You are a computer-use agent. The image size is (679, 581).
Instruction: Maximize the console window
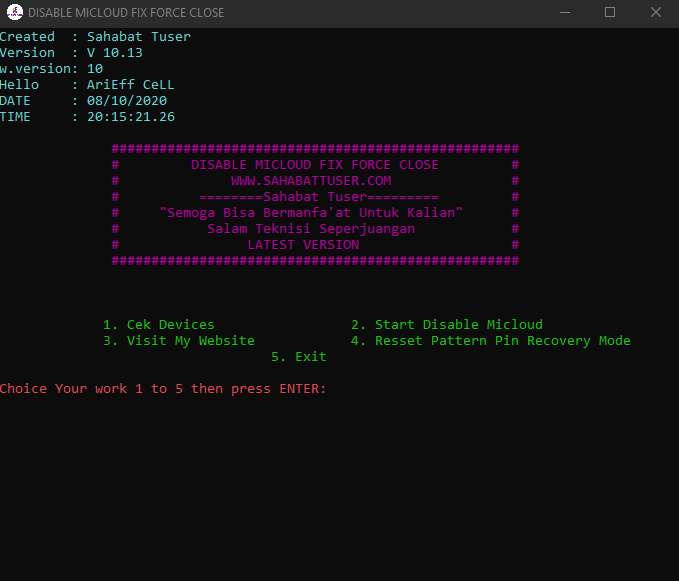(x=610, y=12)
